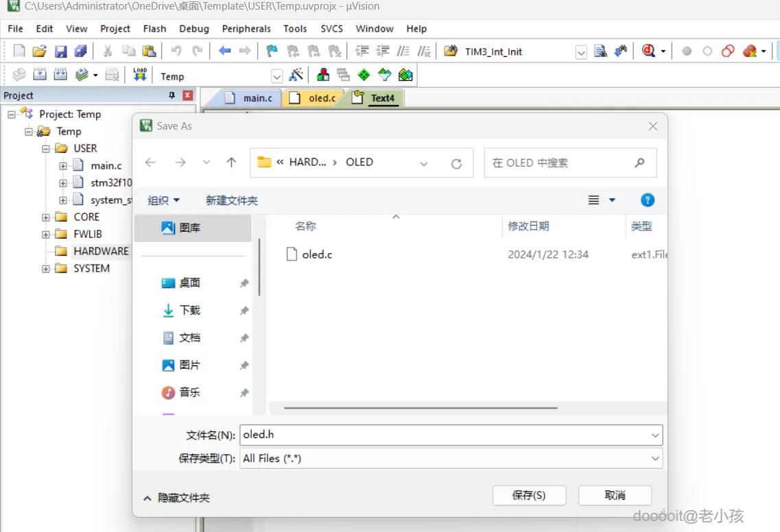Collapse the USER folder node
Viewport: 780px width, 532px height.
click(x=46, y=149)
